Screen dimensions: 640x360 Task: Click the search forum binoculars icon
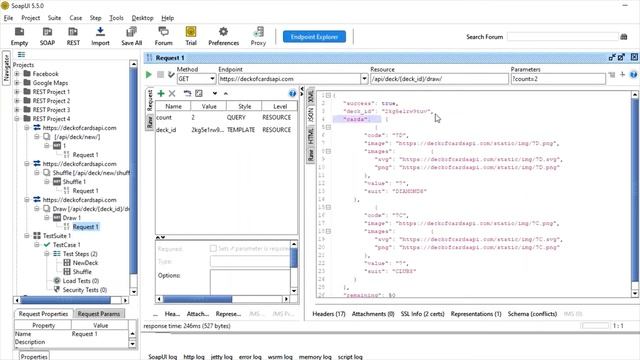pos(624,37)
